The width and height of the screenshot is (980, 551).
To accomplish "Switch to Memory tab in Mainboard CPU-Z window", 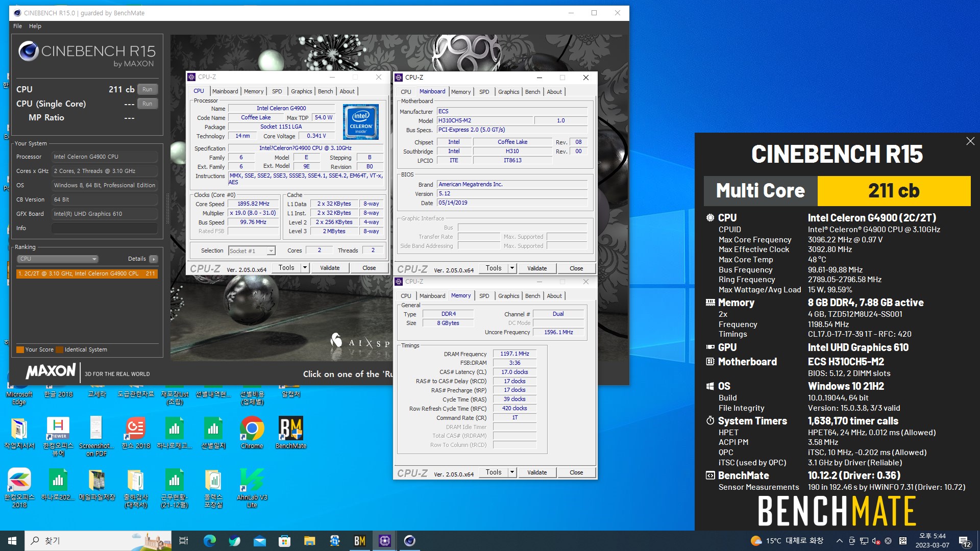I will click(461, 92).
